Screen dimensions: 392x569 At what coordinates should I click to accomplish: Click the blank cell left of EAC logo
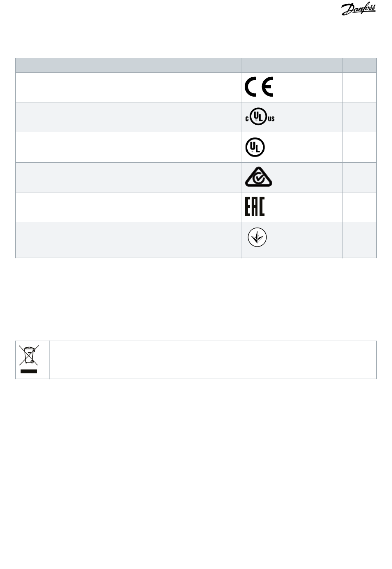(x=128, y=207)
